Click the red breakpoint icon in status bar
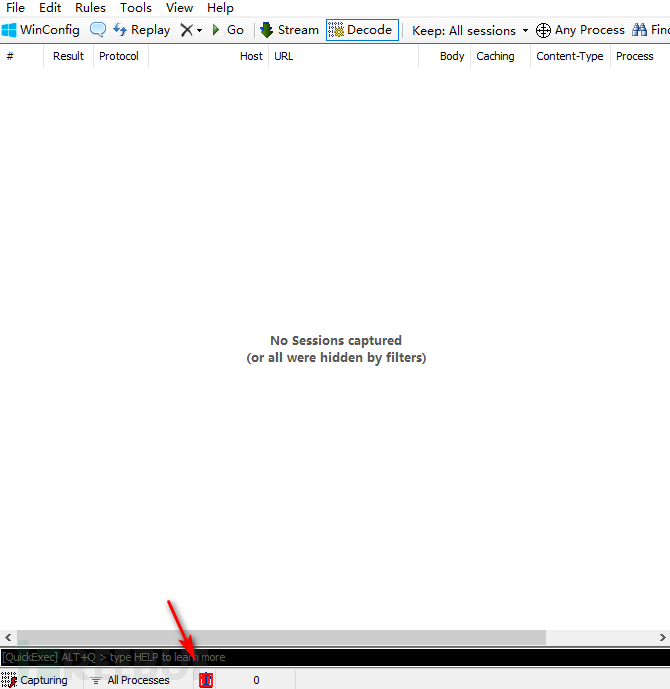670x689 pixels. 206,680
